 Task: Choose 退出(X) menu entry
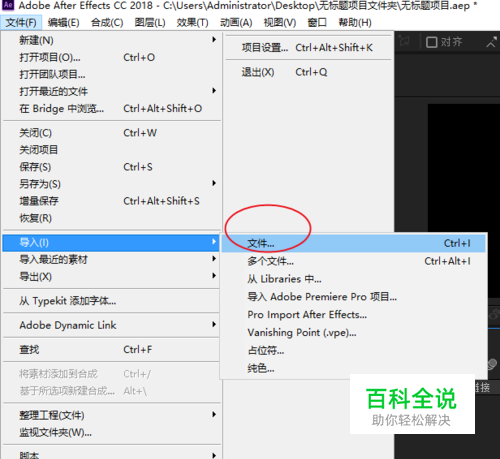coord(308,72)
